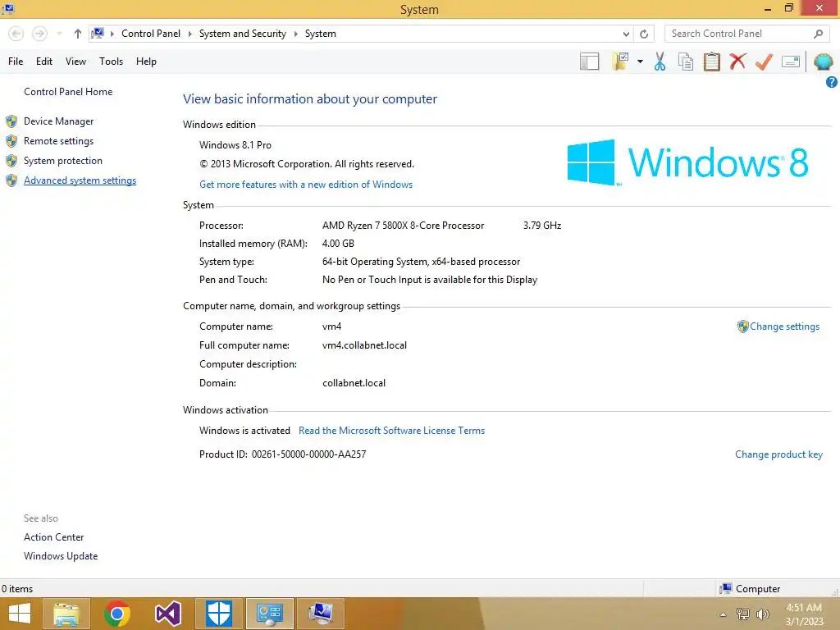Click the search magnifier icon
Viewport: 840px width, 630px height.
818,34
